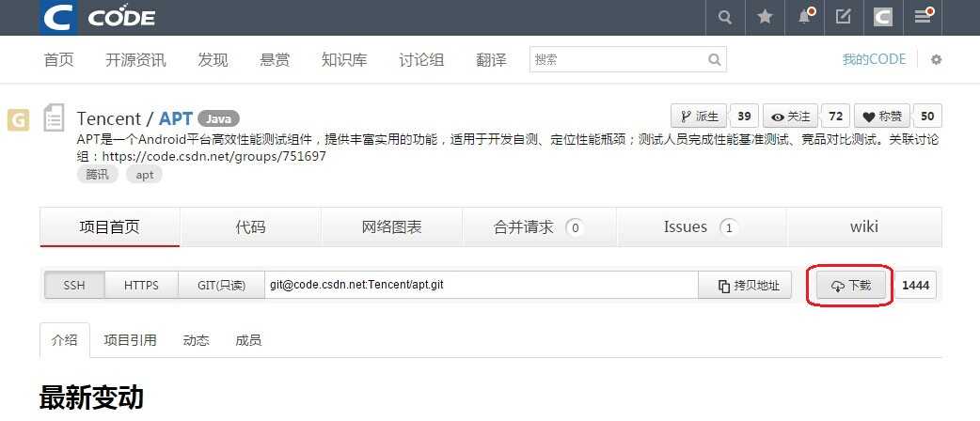Switch to wiki tab
Screen dimensions: 980x421
coord(864,226)
